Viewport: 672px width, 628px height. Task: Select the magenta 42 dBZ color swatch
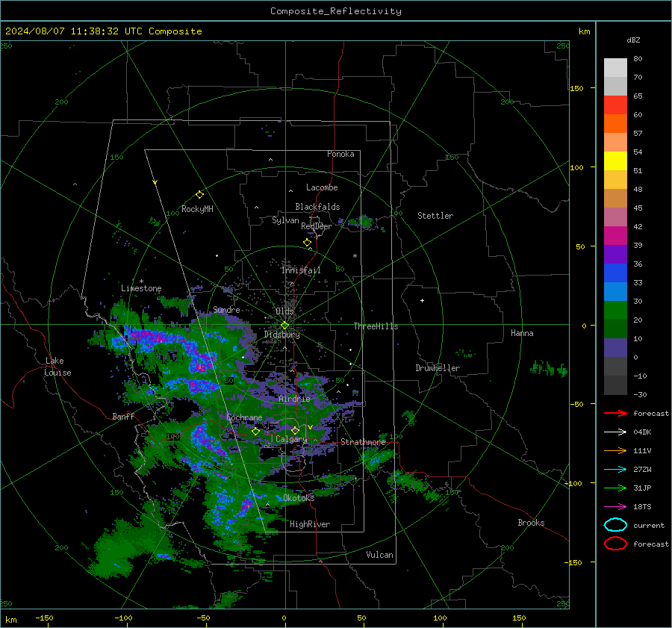[x=615, y=235]
